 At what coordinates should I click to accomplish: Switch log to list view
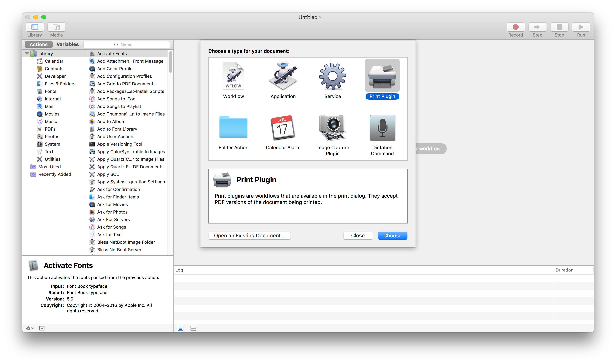(180, 328)
